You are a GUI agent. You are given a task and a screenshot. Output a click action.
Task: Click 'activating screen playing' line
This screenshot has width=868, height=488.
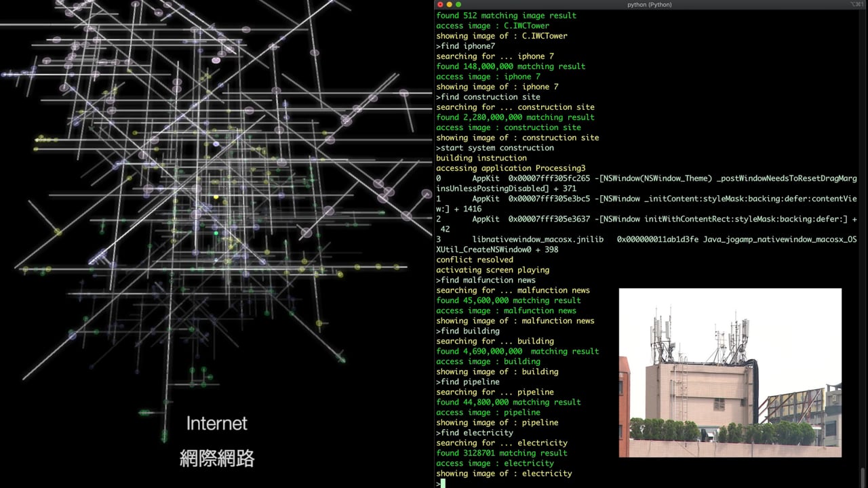click(x=492, y=270)
